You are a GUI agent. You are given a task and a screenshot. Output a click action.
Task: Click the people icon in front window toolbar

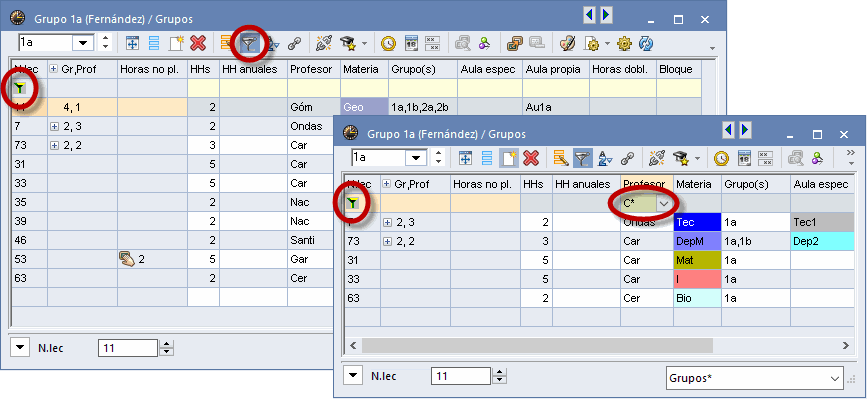pyautogui.click(x=817, y=159)
